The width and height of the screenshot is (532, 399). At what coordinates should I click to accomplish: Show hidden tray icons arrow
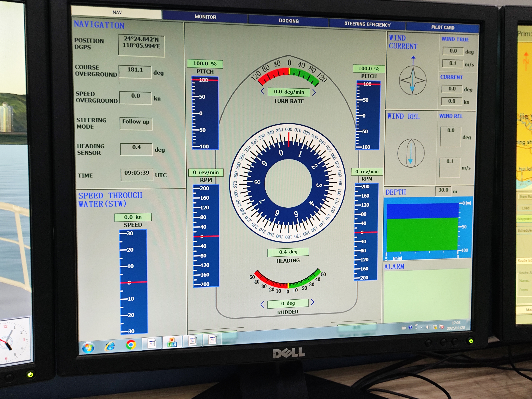(x=421, y=328)
